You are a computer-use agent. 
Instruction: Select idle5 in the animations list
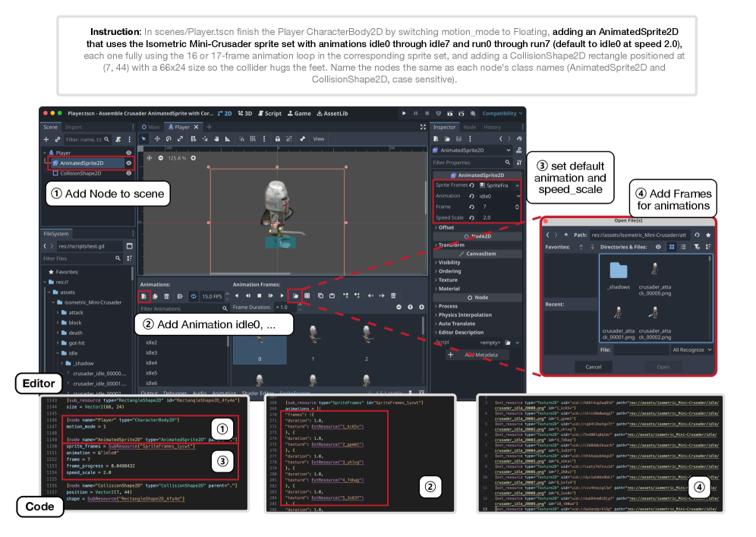coord(151,373)
